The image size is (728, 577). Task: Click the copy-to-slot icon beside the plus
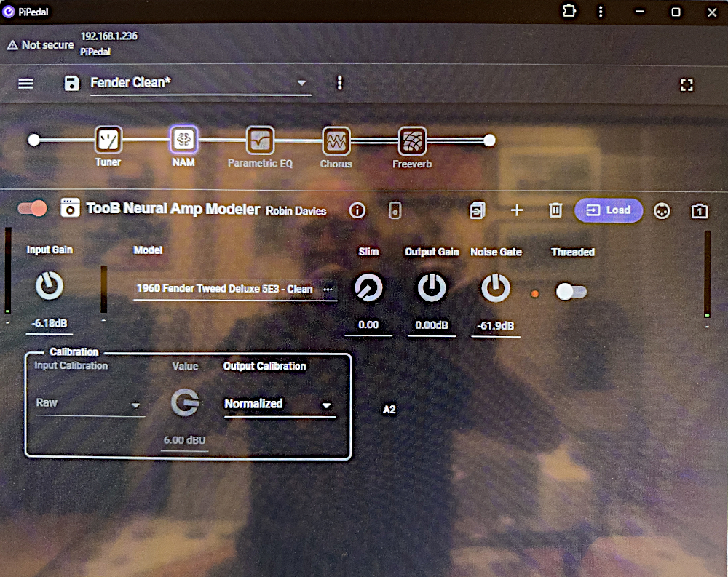(x=478, y=210)
